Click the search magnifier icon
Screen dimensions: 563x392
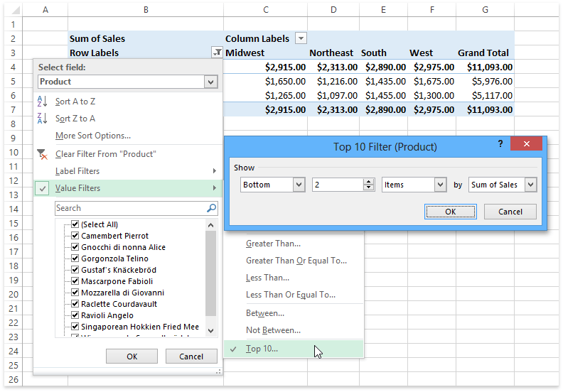point(212,208)
